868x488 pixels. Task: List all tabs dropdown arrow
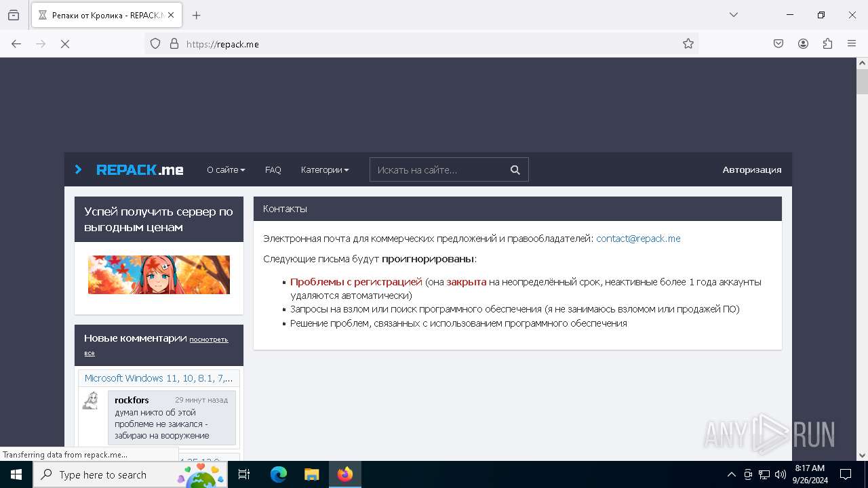coord(733,15)
